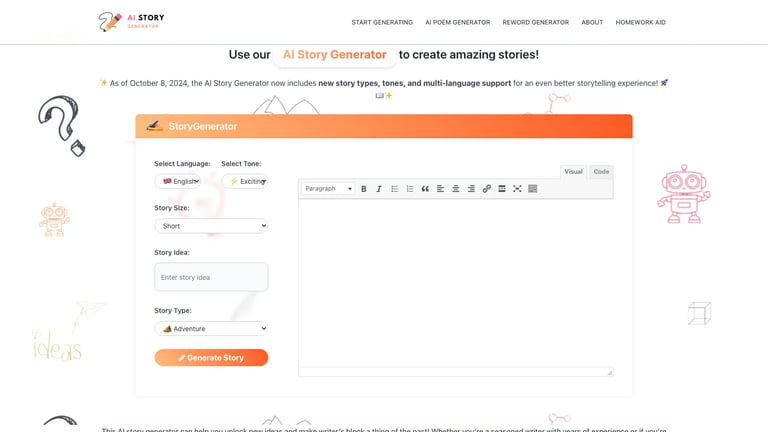This screenshot has height=432, width=768.
Task: Open the About page
Action: (592, 23)
